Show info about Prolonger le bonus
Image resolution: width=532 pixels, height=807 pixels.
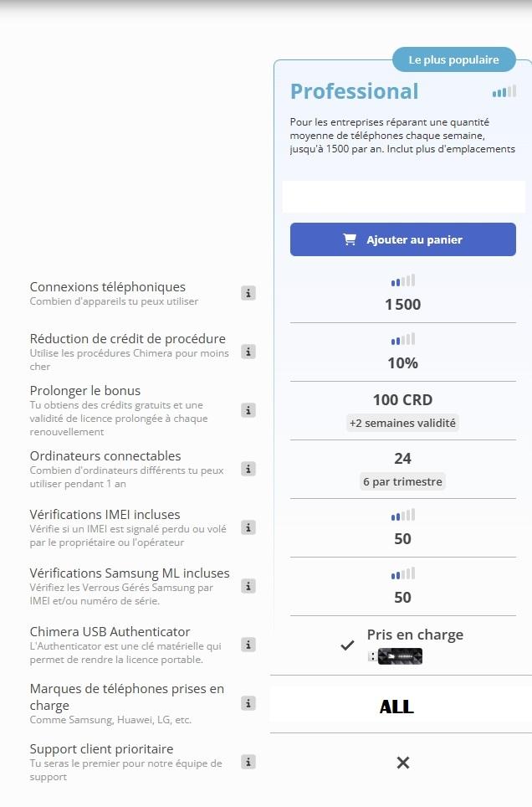click(x=248, y=410)
